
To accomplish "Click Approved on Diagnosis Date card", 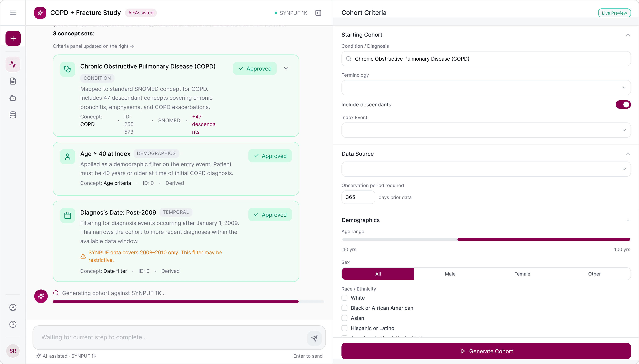I will (270, 215).
